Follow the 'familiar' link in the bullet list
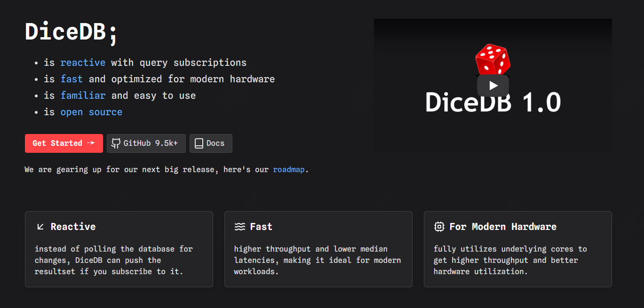 pyautogui.click(x=83, y=95)
